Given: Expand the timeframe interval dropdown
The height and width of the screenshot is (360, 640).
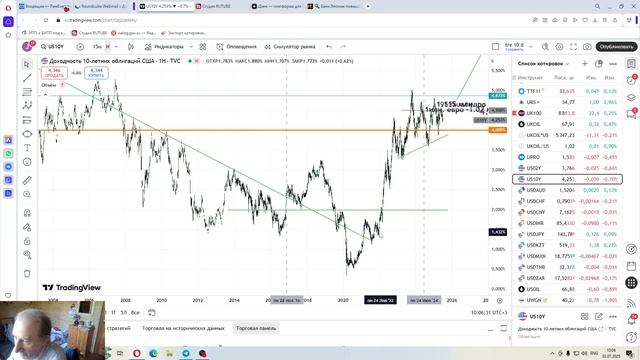Looking at the screenshot, I should (x=116, y=47).
